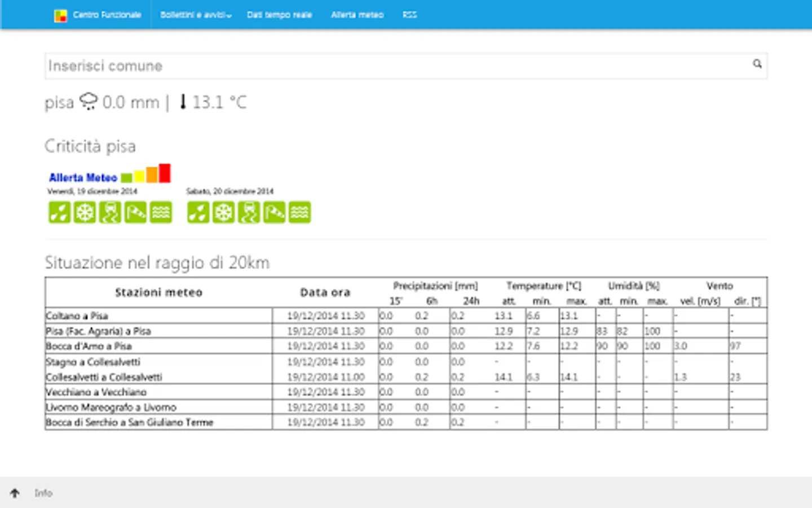Open the Dati tempo reale menu item
Image resolution: width=812 pixels, height=508 pixels.
coord(279,15)
